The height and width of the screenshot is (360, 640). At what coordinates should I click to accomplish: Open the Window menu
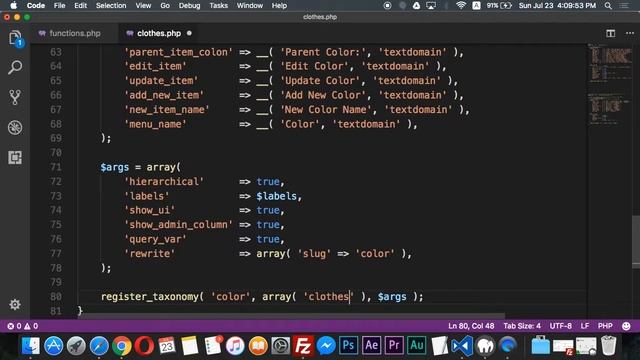pyautogui.click(x=250, y=6)
